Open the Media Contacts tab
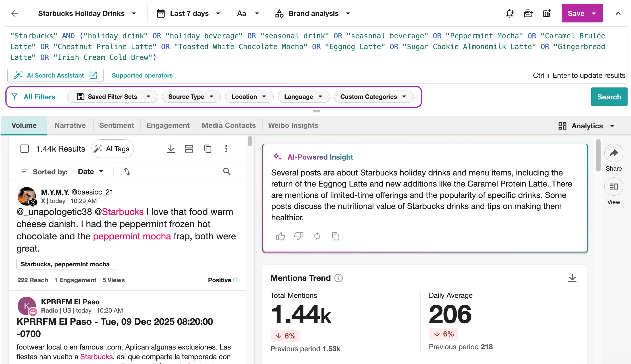 click(x=229, y=125)
